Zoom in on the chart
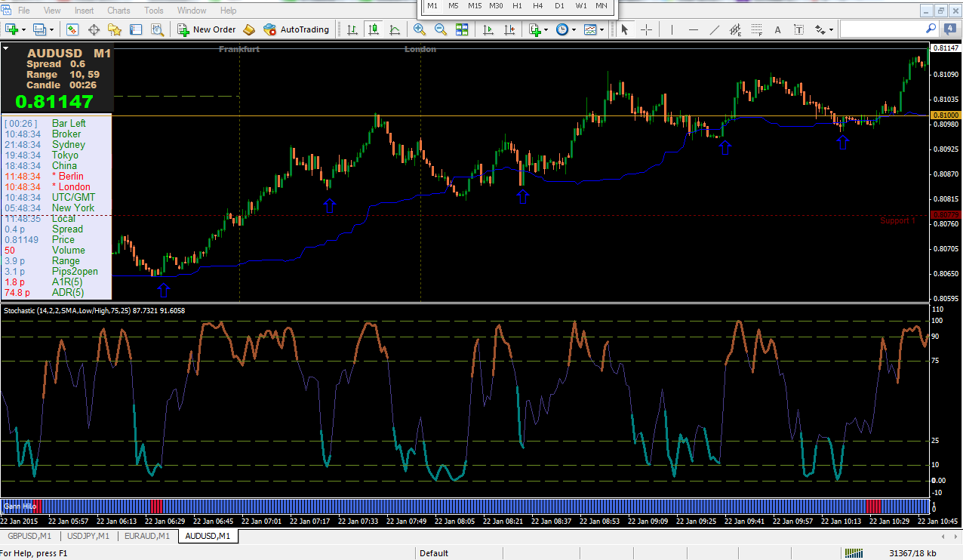This screenshot has width=963, height=560. [420, 29]
